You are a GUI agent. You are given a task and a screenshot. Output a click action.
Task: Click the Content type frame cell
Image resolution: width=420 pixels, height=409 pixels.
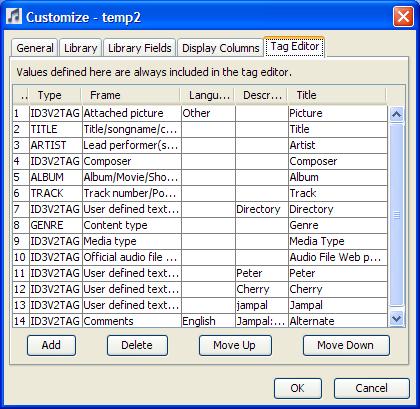tap(132, 225)
